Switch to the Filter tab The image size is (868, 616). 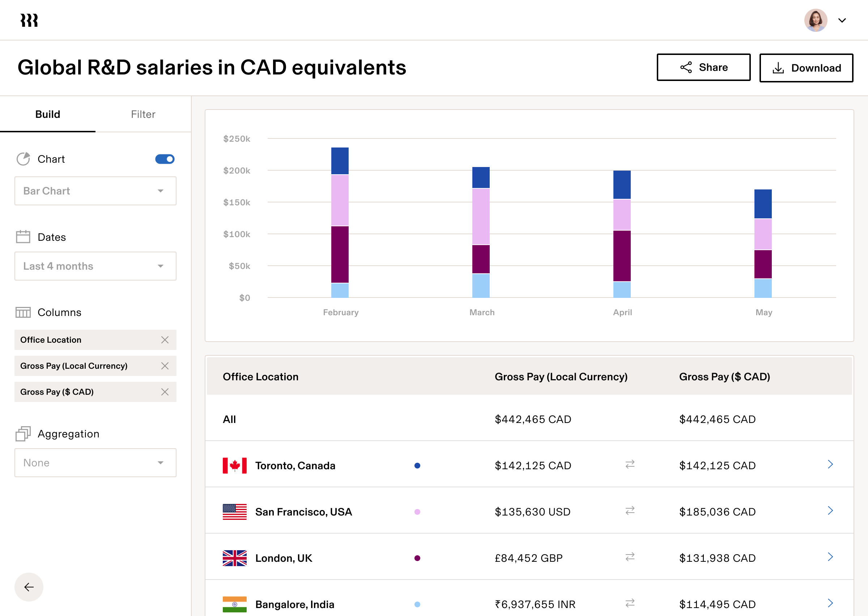tap(143, 114)
